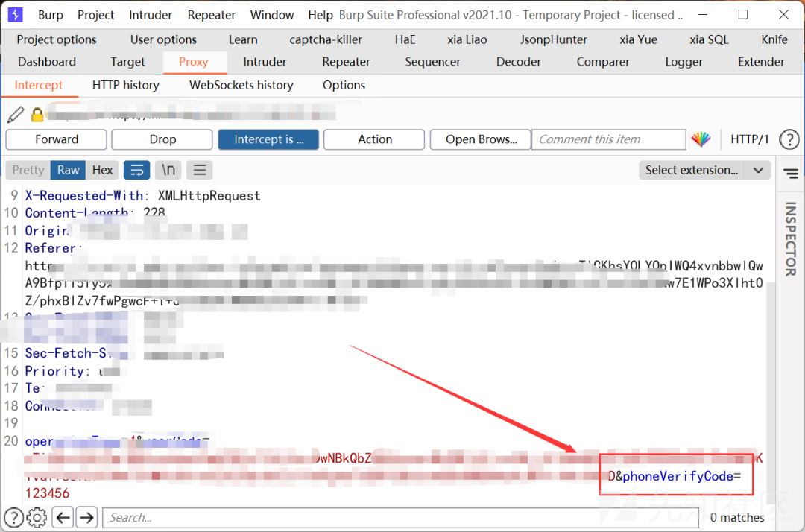Screen dimensions: 805x532
Task: Drop the intercepted request
Action: pos(162,139)
